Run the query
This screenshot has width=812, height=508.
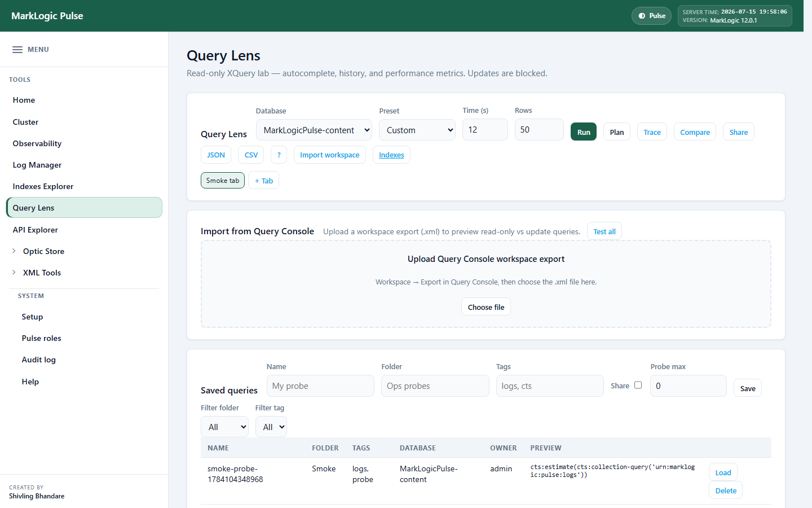click(x=584, y=132)
